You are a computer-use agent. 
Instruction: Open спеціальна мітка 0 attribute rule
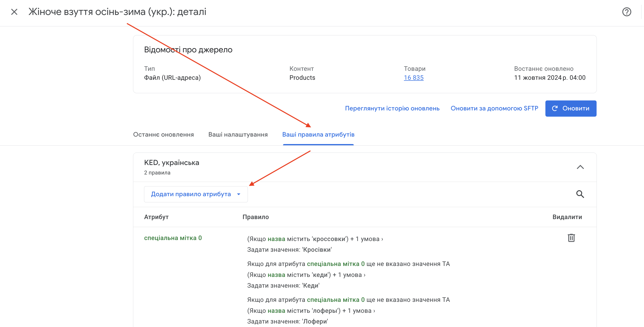(x=173, y=238)
